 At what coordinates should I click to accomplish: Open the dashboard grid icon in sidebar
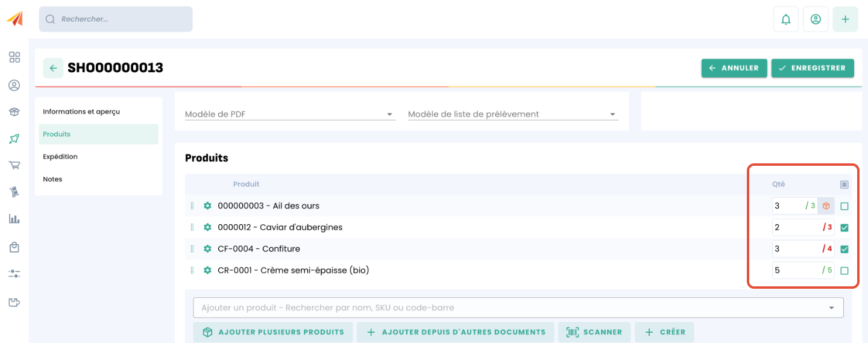[x=14, y=57]
